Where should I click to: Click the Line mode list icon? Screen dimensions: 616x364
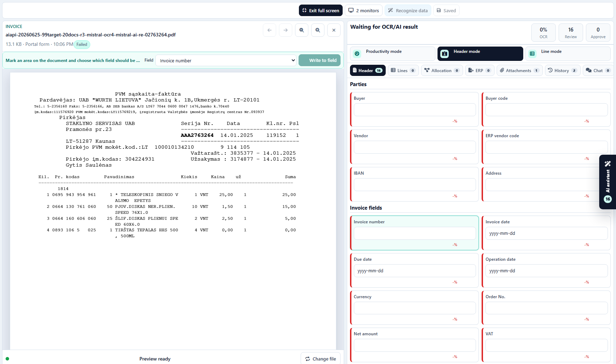click(532, 54)
